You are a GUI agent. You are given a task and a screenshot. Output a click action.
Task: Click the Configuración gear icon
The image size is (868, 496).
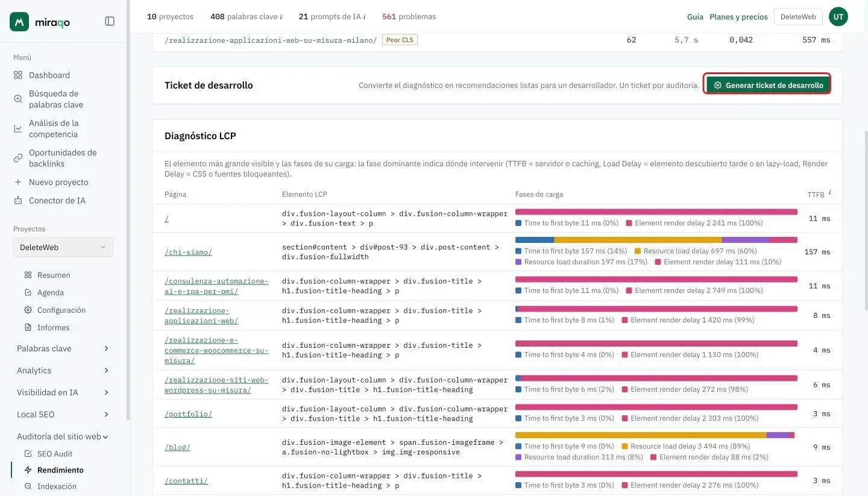point(28,310)
